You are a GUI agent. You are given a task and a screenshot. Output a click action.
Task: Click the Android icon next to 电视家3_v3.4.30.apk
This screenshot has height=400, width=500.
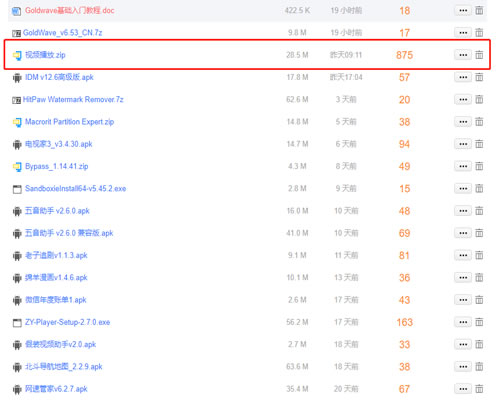click(17, 144)
